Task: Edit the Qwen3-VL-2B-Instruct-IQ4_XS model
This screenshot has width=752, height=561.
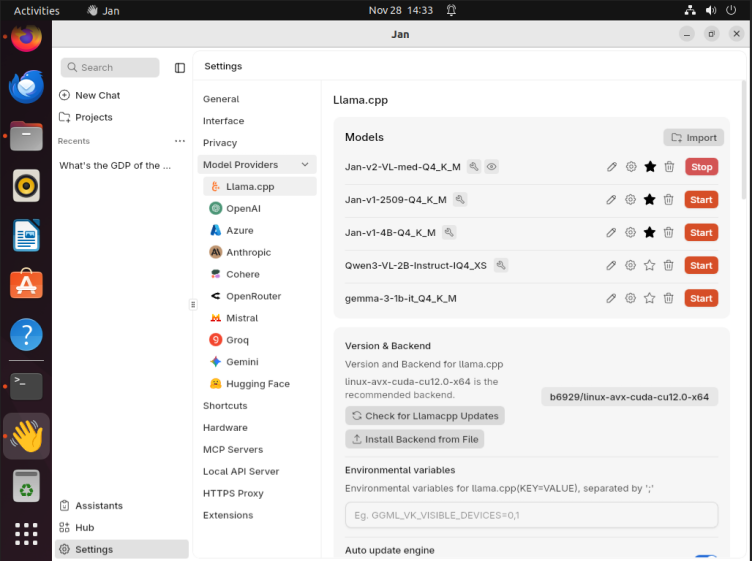Action: click(x=611, y=265)
